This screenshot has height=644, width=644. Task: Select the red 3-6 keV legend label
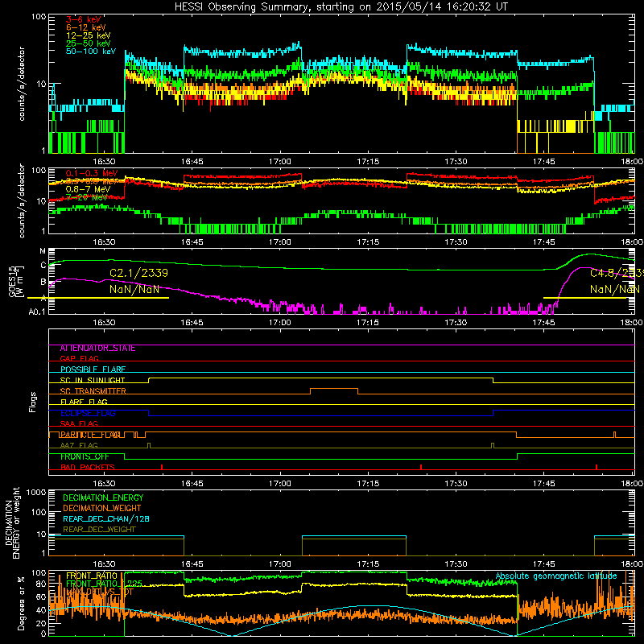(x=83, y=19)
